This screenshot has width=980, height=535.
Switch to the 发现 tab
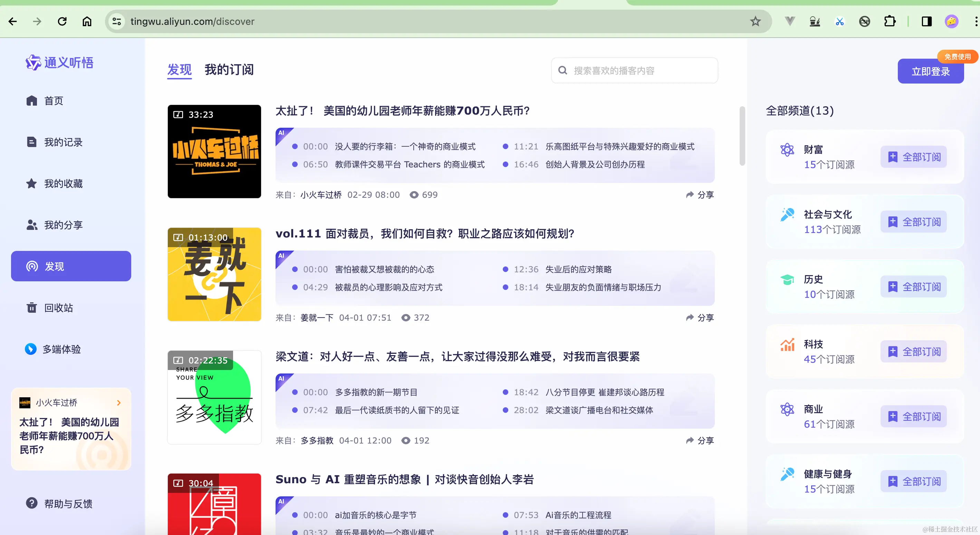(x=179, y=70)
